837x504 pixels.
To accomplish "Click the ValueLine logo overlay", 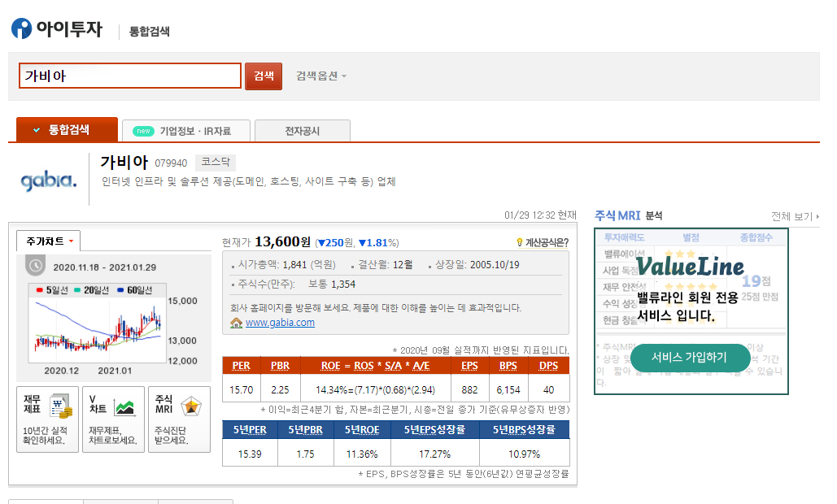I will coord(690,266).
